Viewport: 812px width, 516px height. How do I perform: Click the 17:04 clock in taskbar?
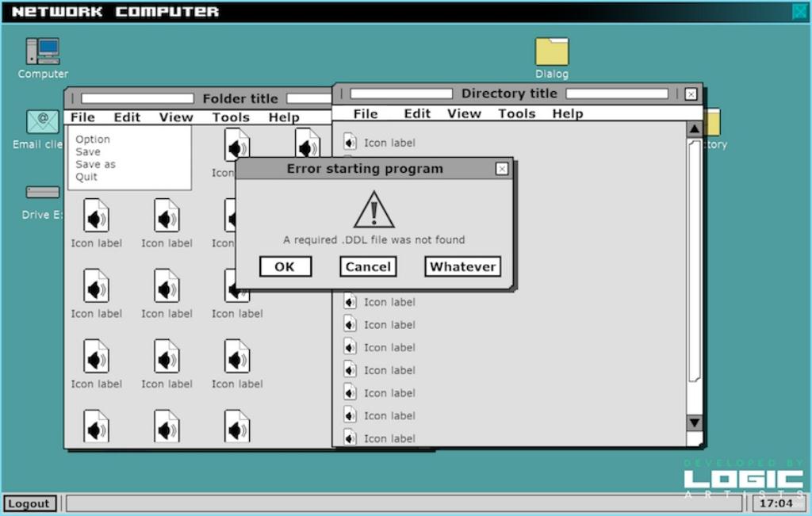[x=776, y=503]
